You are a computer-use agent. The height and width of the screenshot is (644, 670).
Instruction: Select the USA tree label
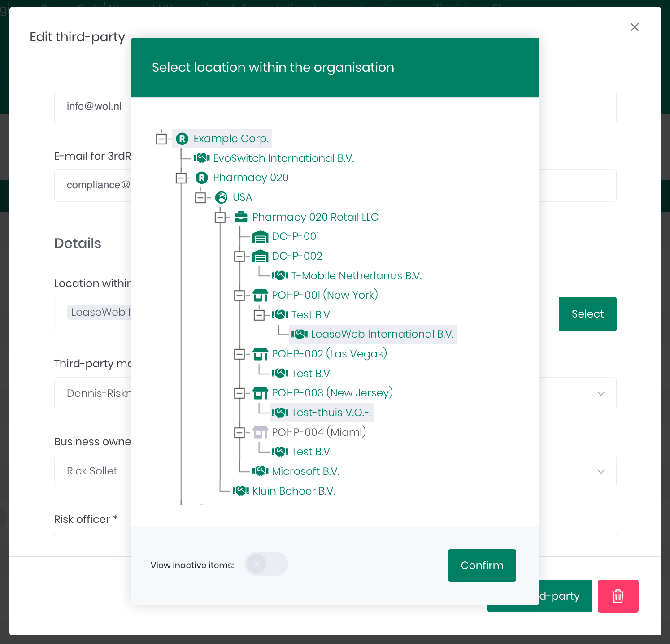click(242, 197)
